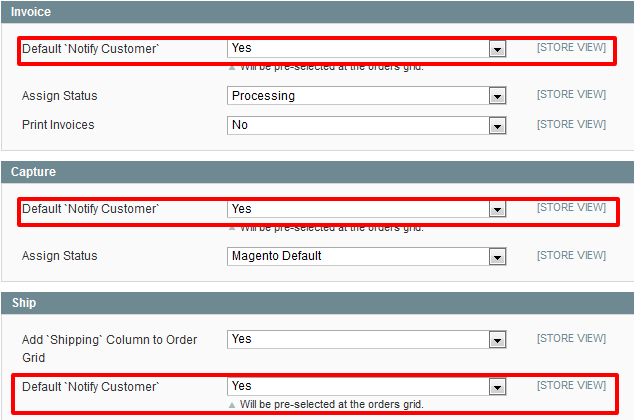The image size is (634, 420).
Task: Open 'Add Shipping Column to Order Grid' dropdown
Action: (x=365, y=340)
